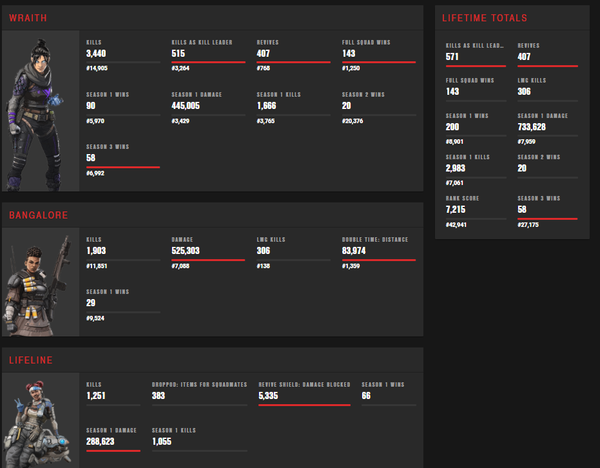600x468 pixels.
Task: Click Lifeline's kills value 1,251
Action: 96,396
